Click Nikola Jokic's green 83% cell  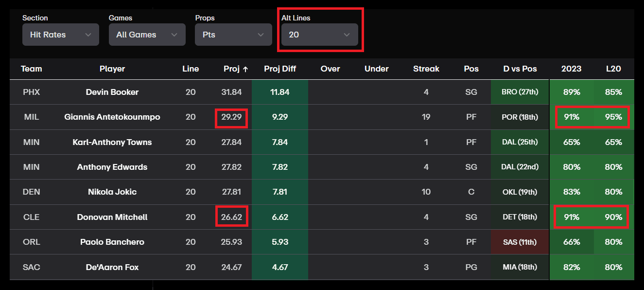(571, 192)
